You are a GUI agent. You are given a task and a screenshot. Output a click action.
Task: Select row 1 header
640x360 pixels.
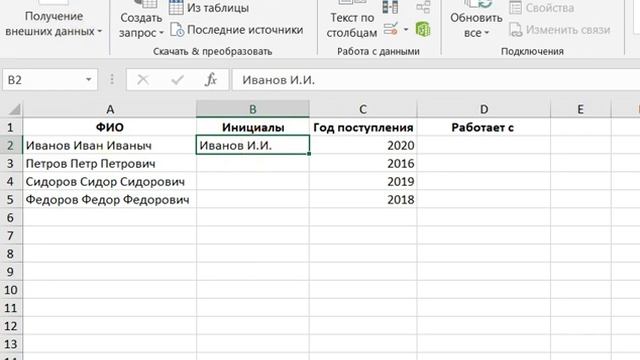11,127
